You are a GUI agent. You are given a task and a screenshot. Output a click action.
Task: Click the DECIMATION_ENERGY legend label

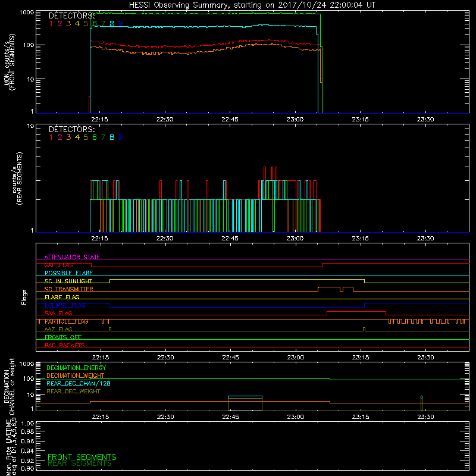tap(76, 368)
